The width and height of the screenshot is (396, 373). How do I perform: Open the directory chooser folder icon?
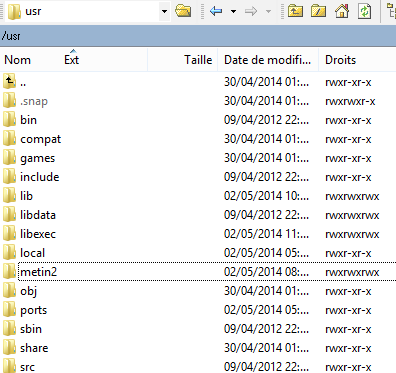[x=183, y=11]
